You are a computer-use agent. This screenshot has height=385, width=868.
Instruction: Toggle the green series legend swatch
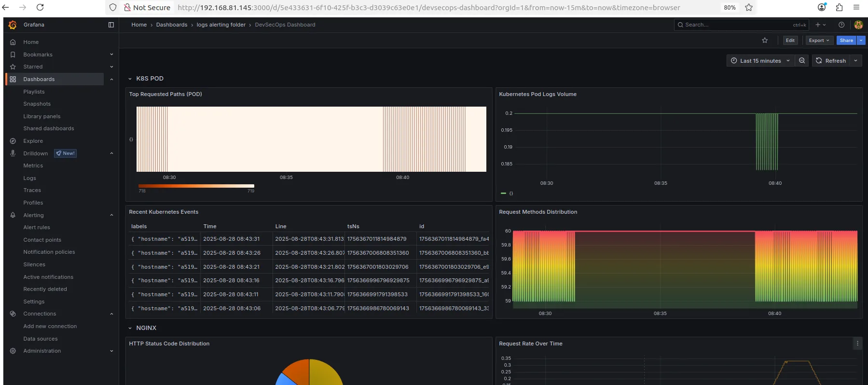[x=504, y=193]
